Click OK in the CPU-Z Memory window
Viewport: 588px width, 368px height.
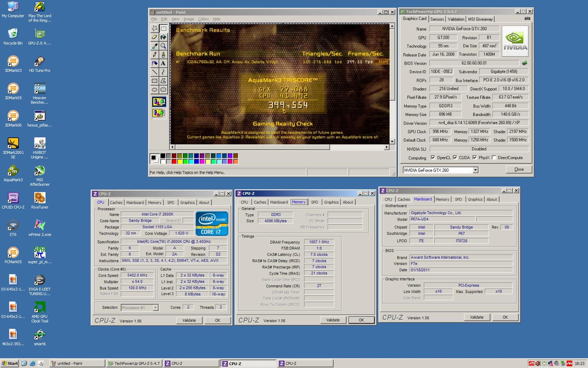(x=361, y=320)
